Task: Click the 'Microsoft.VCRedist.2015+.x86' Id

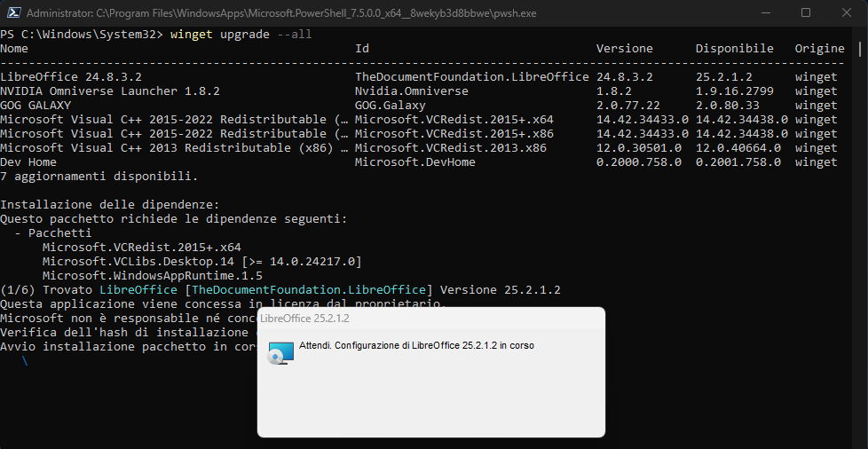Action: [454, 133]
